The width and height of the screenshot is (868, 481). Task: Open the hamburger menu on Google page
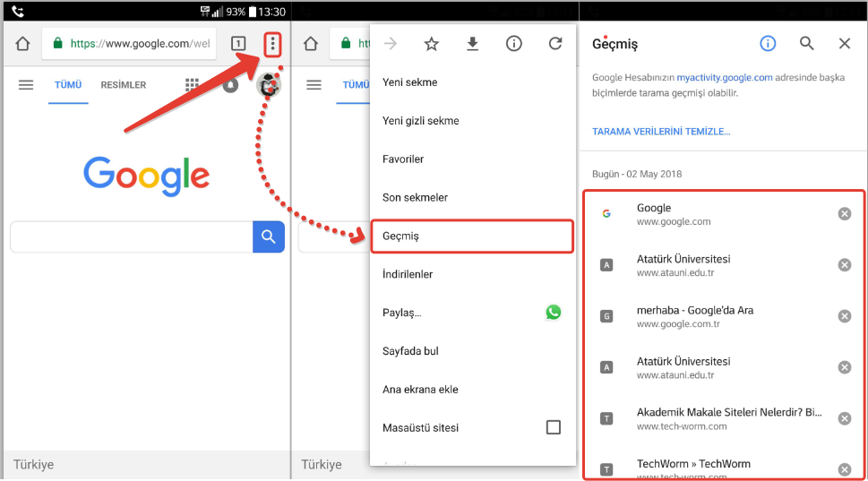point(26,85)
